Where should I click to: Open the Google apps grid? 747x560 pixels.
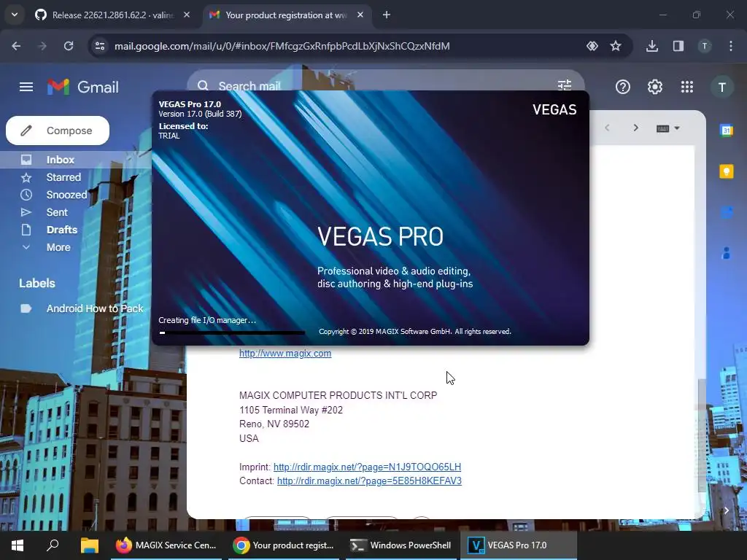pos(687,87)
